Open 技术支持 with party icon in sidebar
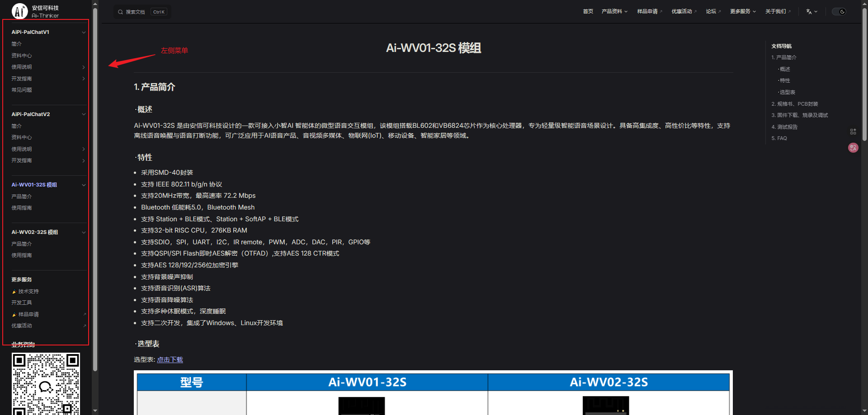The height and width of the screenshot is (415, 868). [x=28, y=291]
